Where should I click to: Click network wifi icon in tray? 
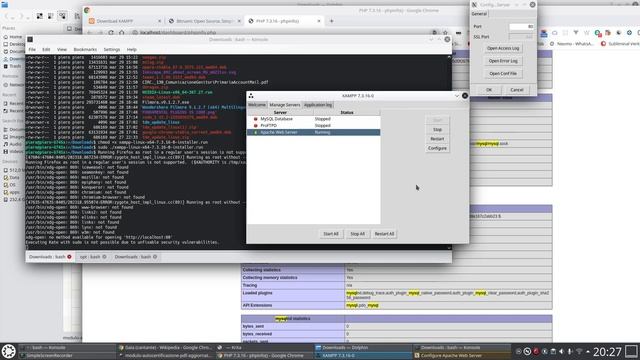579,351
